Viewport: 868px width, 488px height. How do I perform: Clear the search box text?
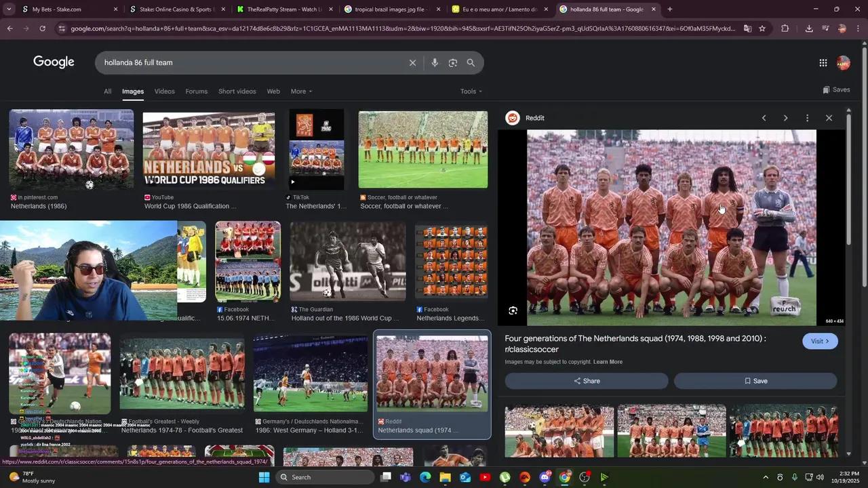(x=412, y=62)
